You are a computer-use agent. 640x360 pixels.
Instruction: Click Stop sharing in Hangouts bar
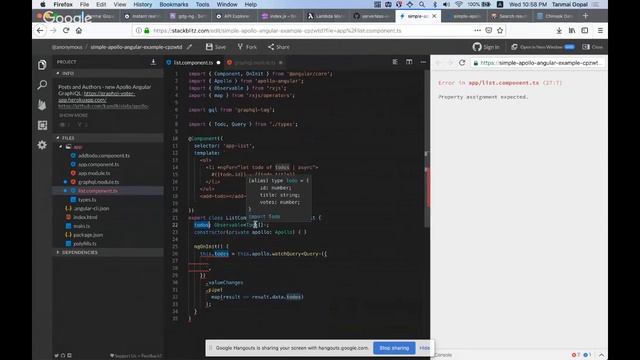pos(394,348)
